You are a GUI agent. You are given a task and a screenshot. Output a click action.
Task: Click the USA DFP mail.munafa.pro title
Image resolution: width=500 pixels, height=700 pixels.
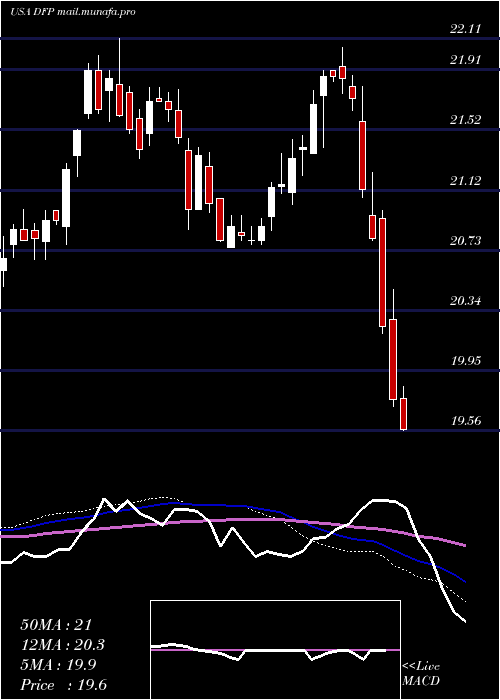click(x=73, y=12)
